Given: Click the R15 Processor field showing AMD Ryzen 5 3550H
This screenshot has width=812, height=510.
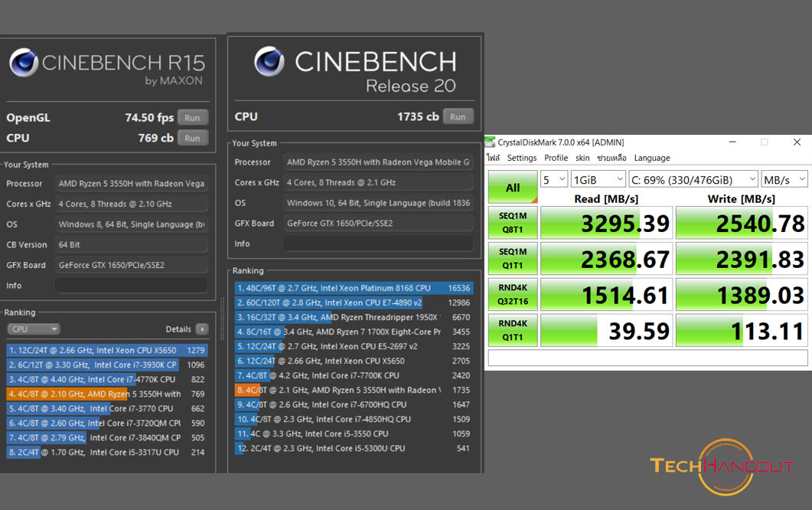Looking at the screenshot, I should coord(132,184).
